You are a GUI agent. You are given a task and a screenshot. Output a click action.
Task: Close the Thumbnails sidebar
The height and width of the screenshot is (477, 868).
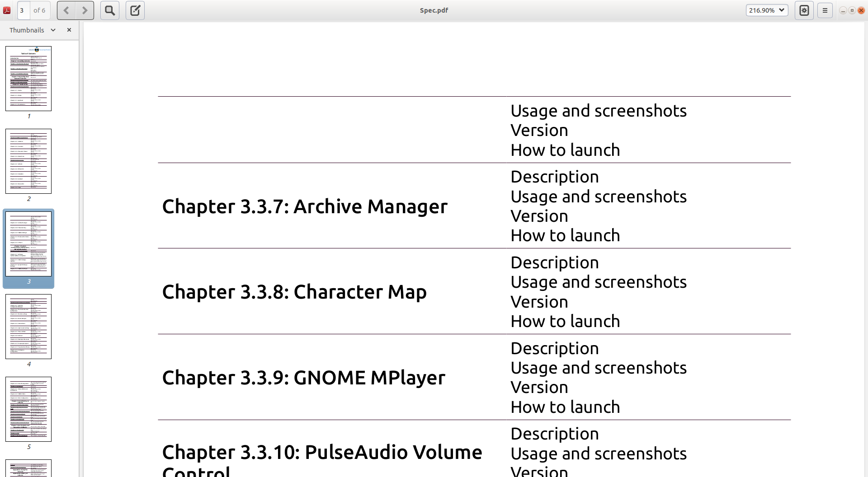point(69,30)
